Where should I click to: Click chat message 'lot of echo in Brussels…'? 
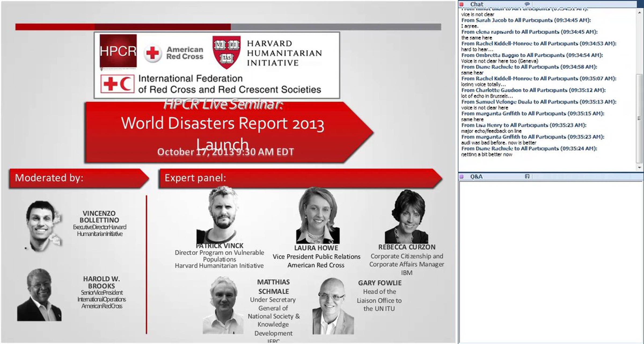487,96
